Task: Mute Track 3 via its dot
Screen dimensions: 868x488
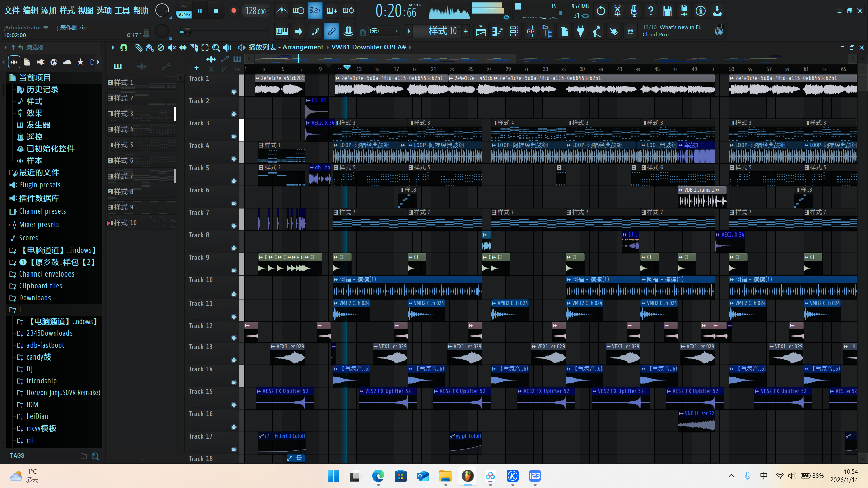Action: 234,136
